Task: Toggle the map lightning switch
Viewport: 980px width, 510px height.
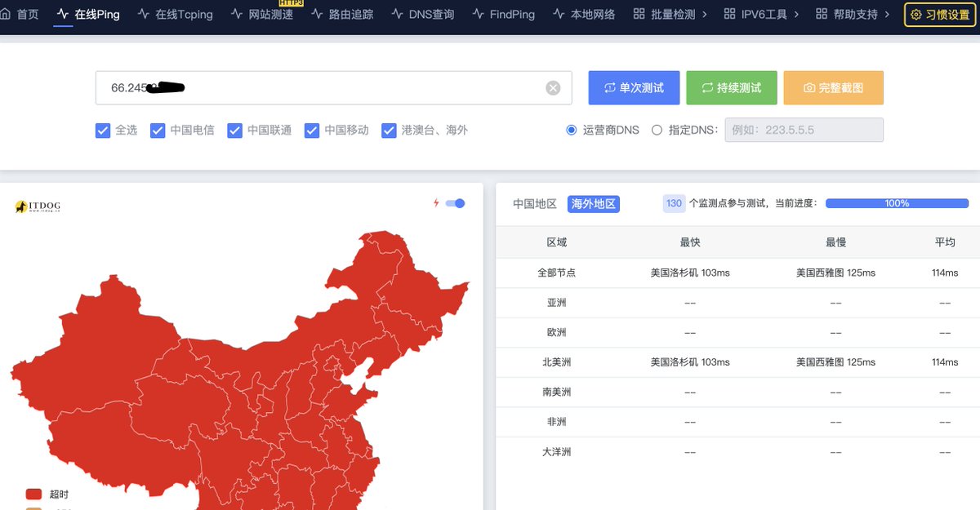Action: (x=455, y=203)
